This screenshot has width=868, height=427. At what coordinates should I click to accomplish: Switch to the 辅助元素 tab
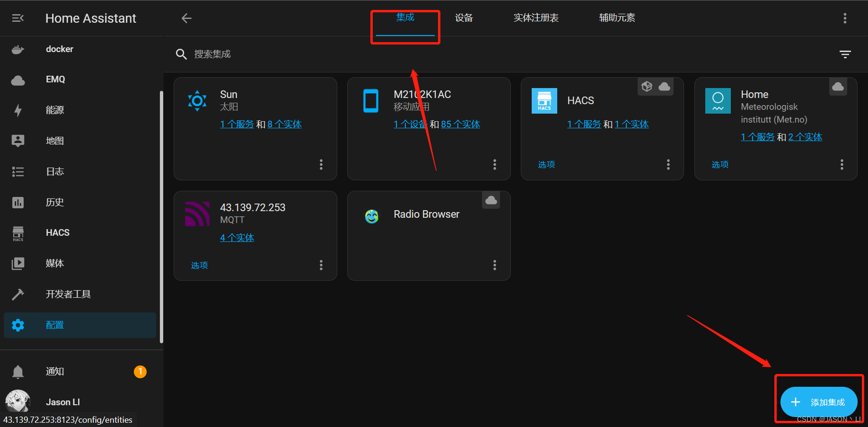[617, 18]
